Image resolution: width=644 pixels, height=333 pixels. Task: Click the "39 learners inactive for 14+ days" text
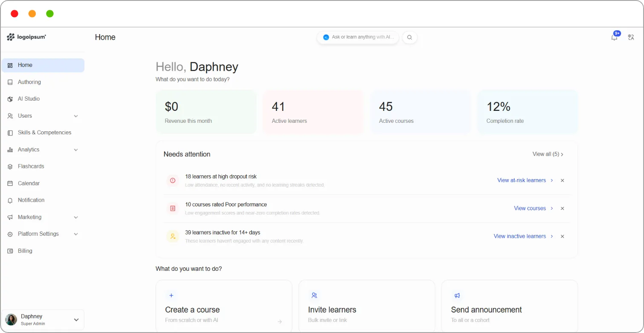[x=222, y=233]
